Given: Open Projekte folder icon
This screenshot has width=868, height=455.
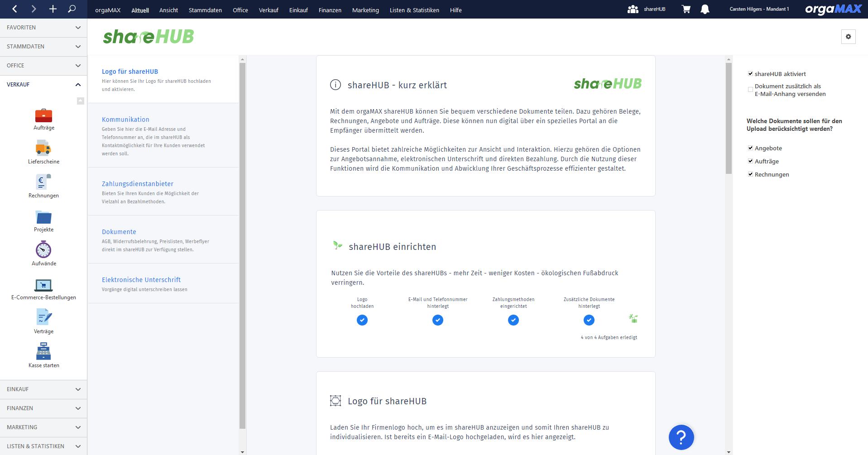Looking at the screenshot, I should (43, 217).
